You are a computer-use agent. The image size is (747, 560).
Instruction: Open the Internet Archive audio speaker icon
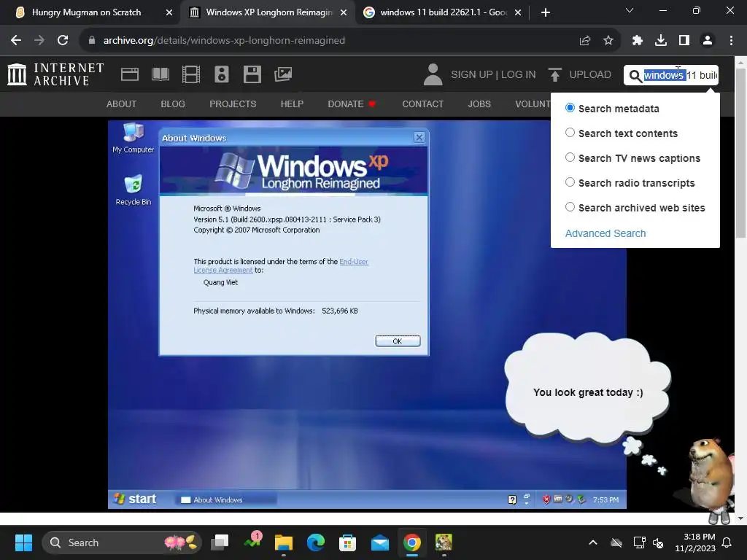click(x=222, y=74)
